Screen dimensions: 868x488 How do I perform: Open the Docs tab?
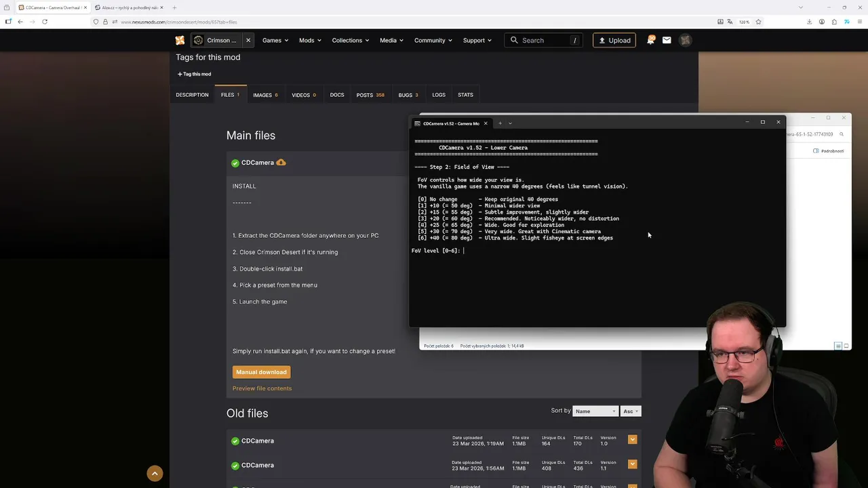tap(337, 95)
